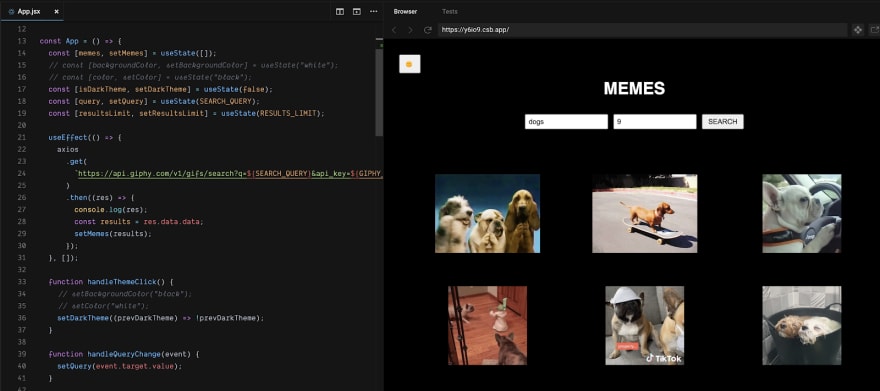Split the editor with the layout icon
880x391 pixels.
340,11
